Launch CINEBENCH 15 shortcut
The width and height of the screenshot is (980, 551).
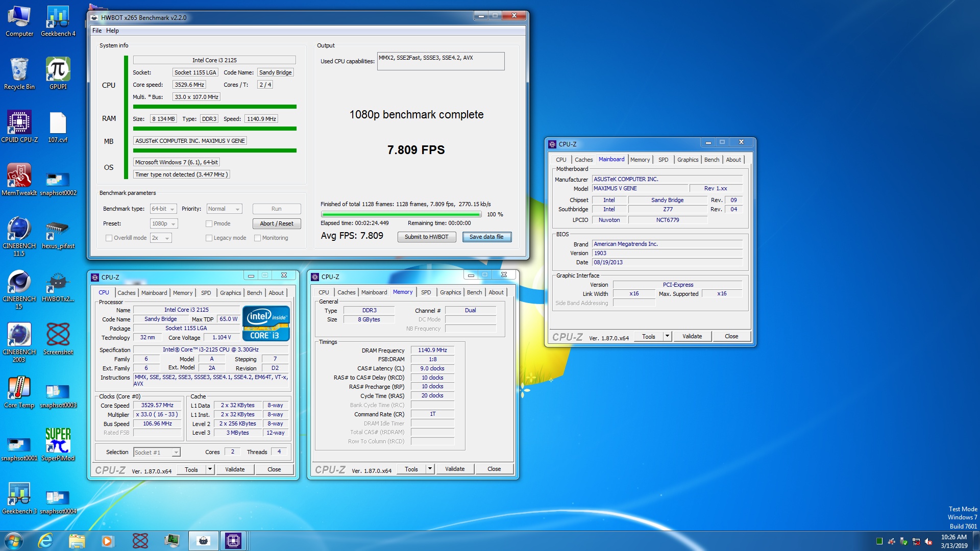19,289
